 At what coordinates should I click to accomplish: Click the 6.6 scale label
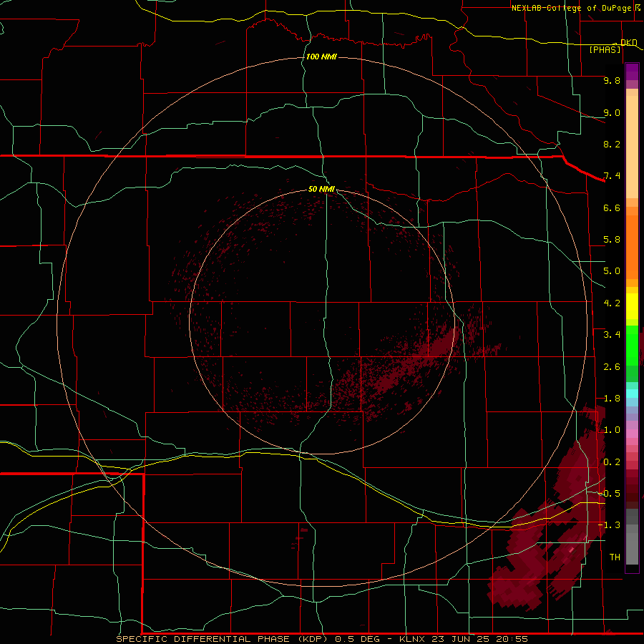612,208
